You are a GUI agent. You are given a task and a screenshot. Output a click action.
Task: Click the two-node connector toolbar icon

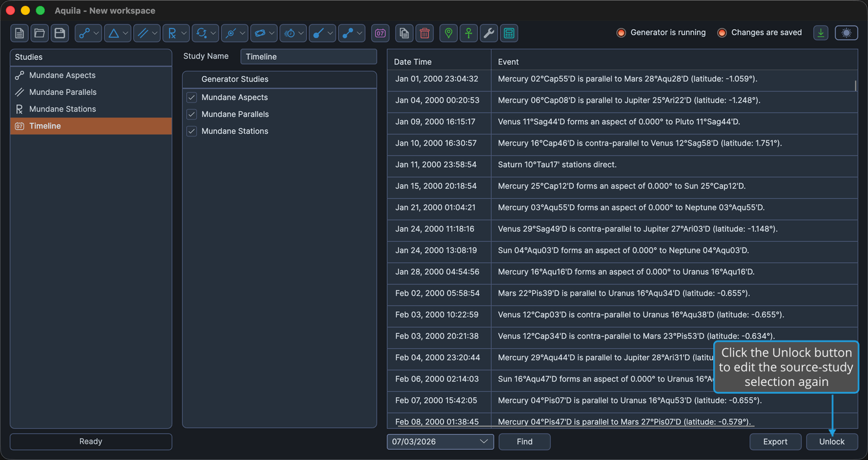[x=348, y=33]
